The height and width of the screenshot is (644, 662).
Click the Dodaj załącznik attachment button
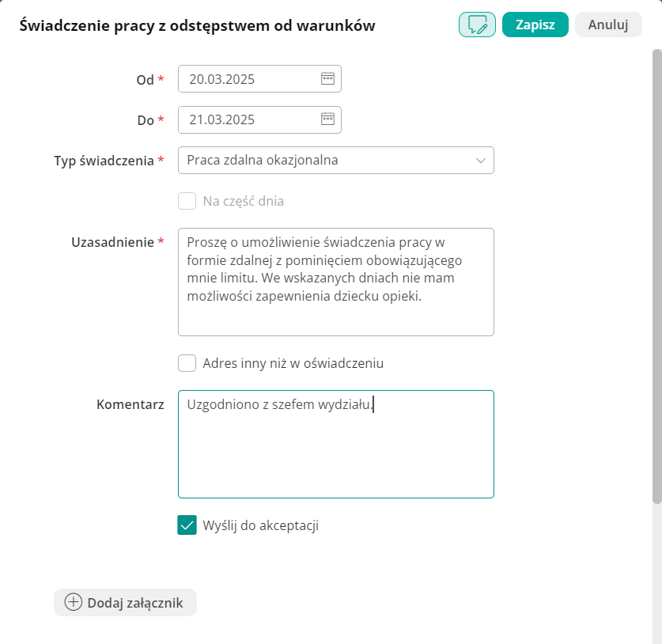125,603
